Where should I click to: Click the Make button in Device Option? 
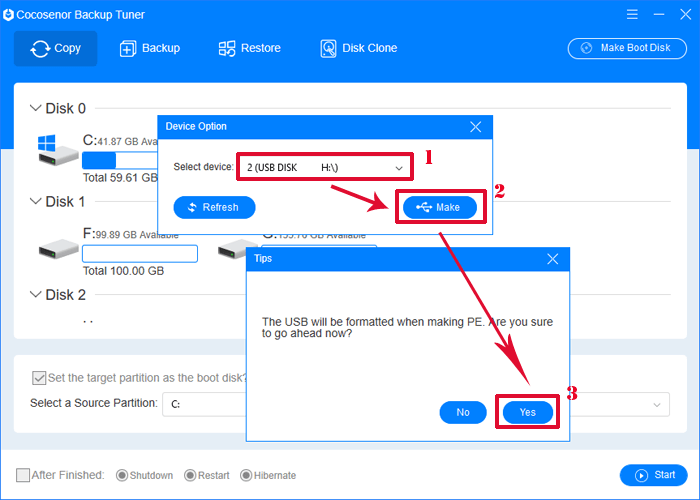point(440,208)
